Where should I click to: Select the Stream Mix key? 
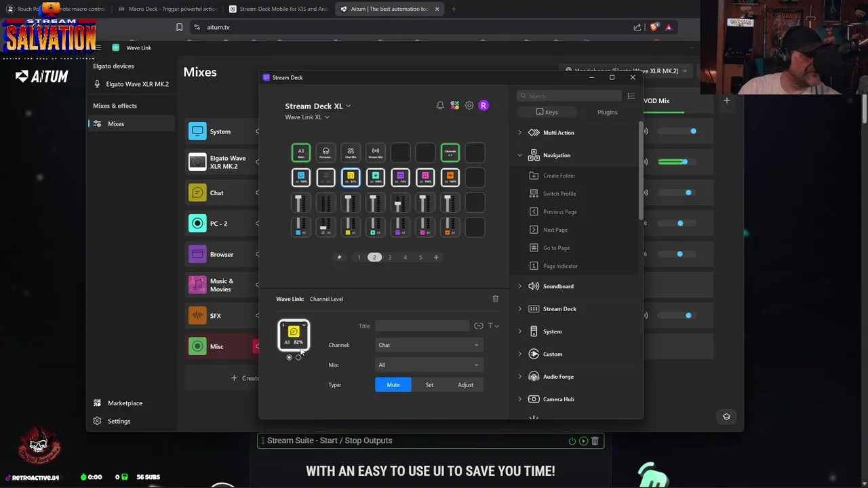376,153
